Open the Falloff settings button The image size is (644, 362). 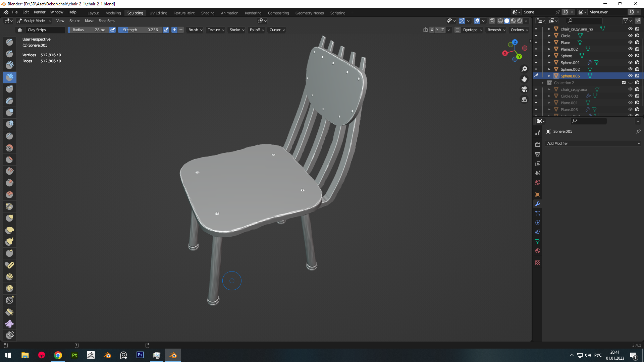pos(257,30)
